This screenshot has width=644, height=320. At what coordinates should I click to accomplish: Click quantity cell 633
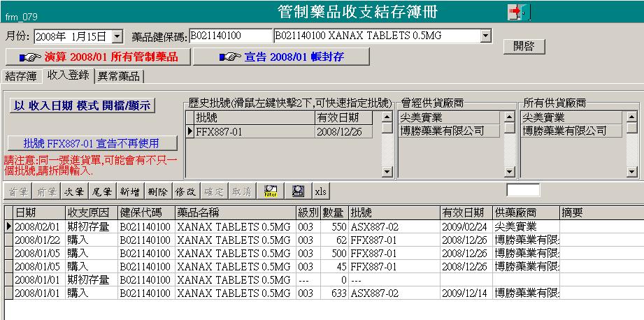tap(334, 293)
